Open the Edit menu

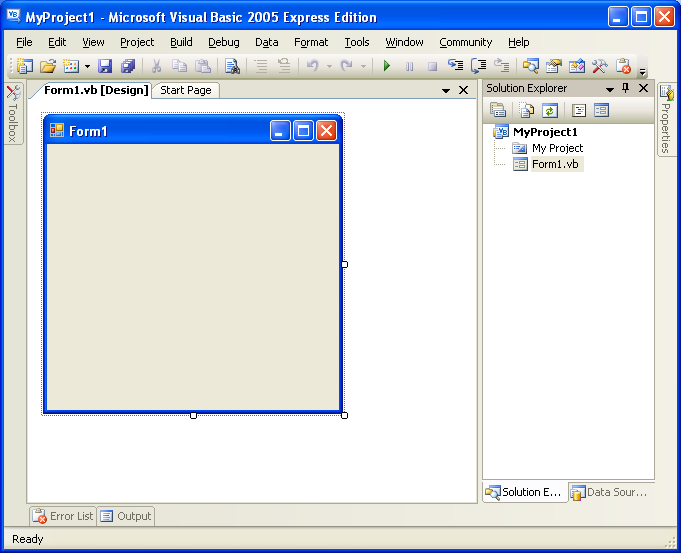point(57,42)
